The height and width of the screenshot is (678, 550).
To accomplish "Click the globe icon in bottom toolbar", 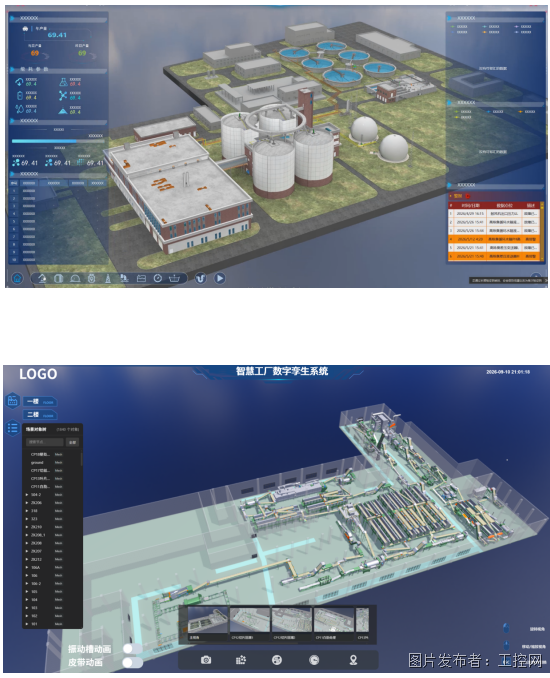I will click(277, 660).
